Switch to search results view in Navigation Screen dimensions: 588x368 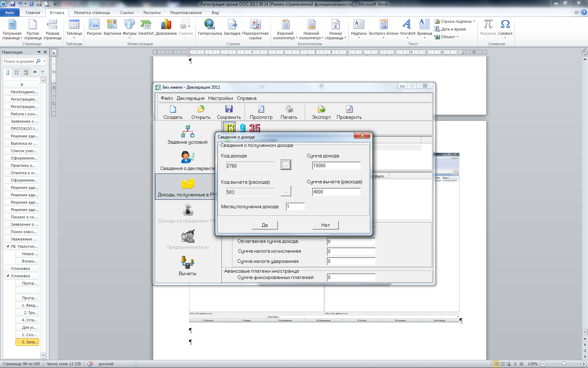(26, 72)
